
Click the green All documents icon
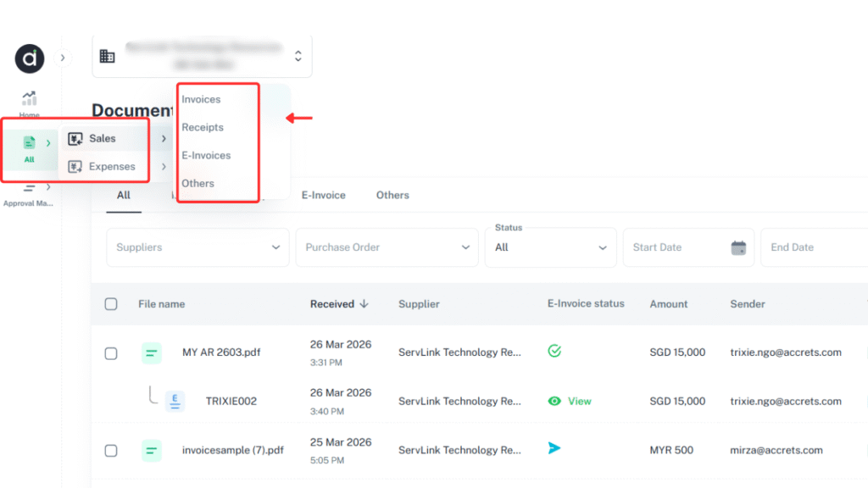tap(30, 143)
